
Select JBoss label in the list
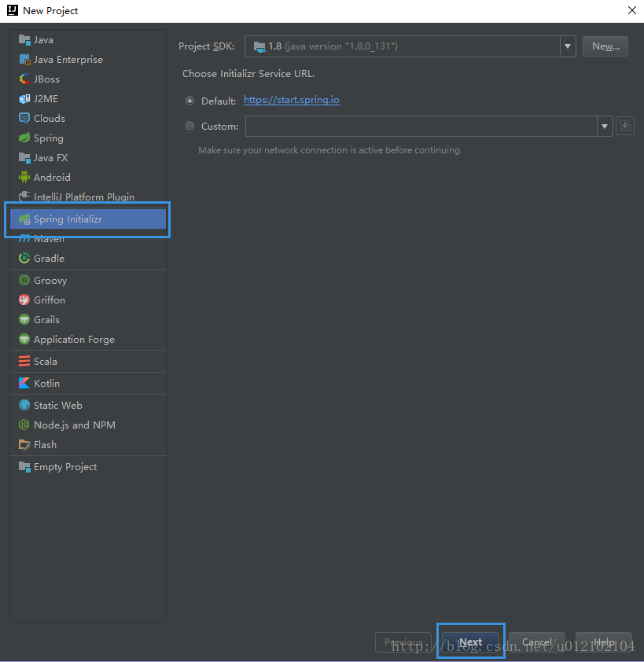click(46, 79)
